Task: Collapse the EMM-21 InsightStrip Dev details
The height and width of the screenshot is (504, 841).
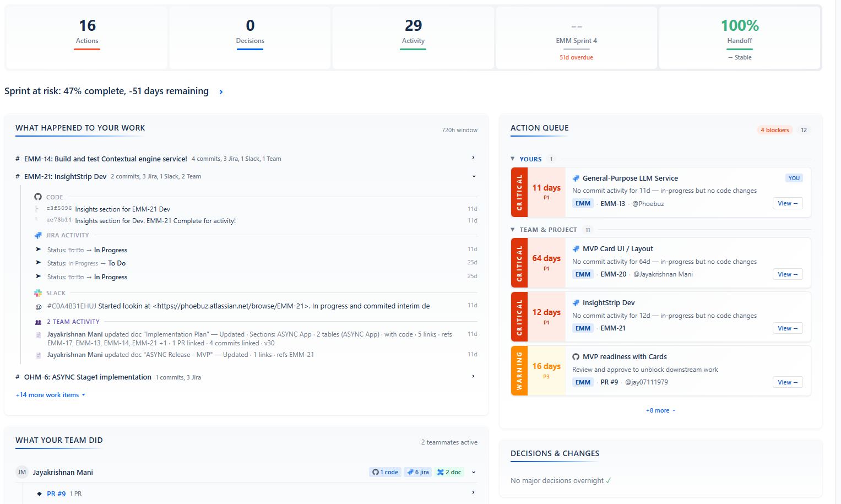Action: tap(473, 176)
